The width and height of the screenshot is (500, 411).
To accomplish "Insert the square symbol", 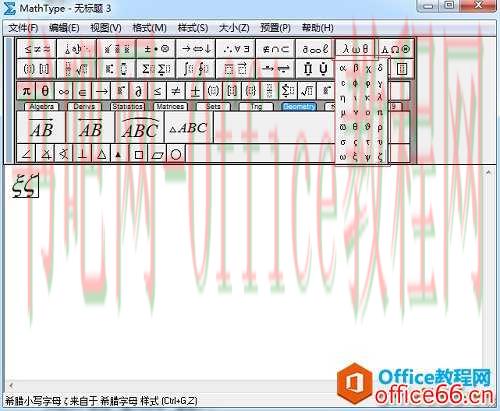I will (139, 154).
